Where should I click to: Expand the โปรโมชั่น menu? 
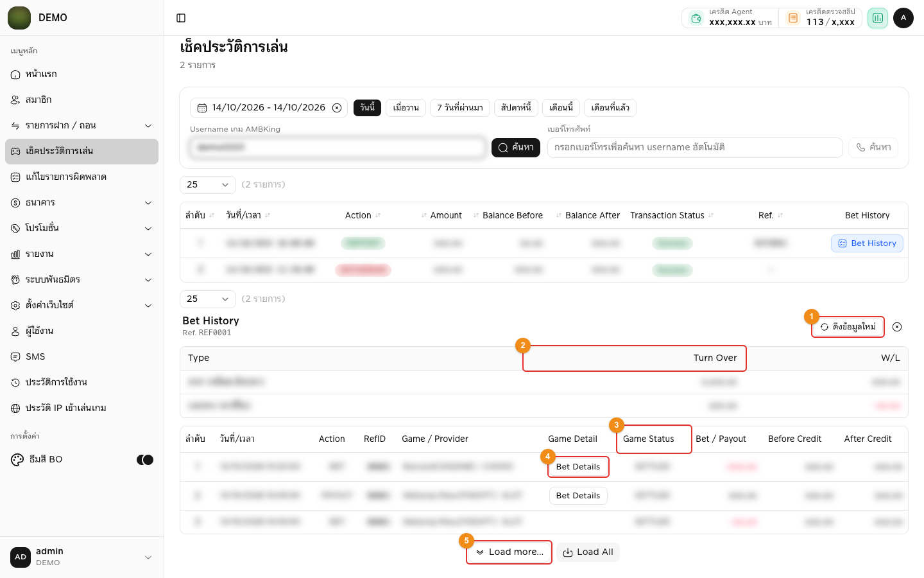148,229
